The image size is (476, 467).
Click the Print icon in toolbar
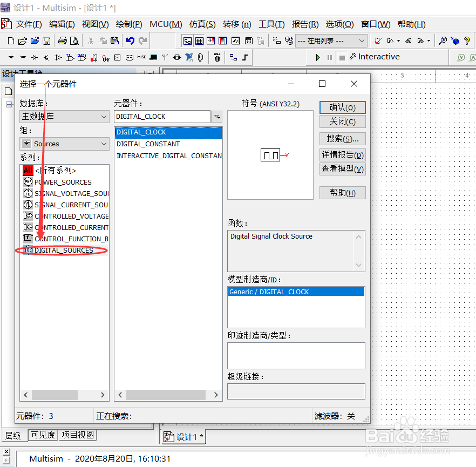pyautogui.click(x=63, y=40)
